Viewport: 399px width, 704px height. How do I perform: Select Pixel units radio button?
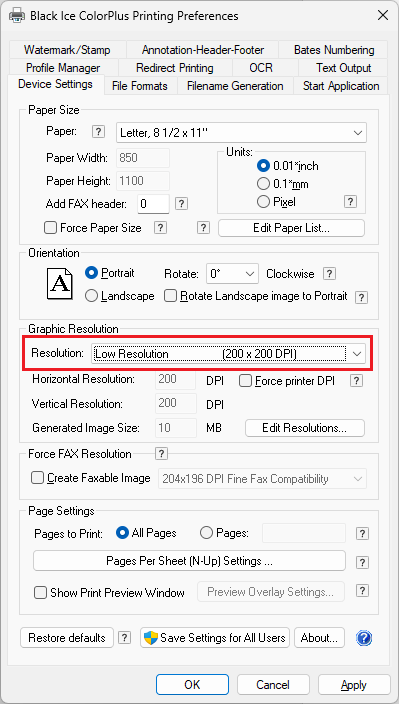(263, 202)
